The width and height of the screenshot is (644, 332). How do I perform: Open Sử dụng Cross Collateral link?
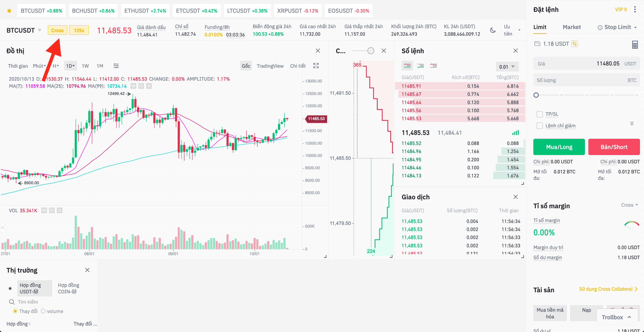[608, 289]
